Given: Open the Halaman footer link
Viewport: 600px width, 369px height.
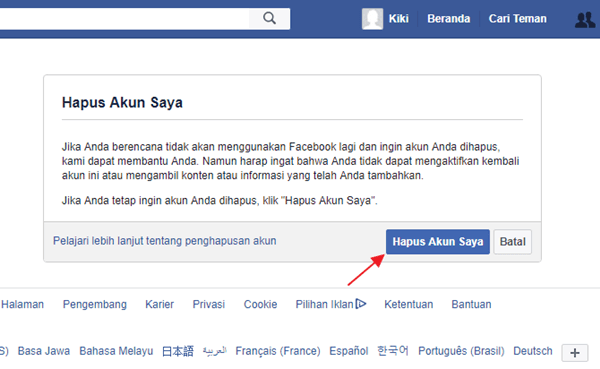Looking at the screenshot, I should coord(22,304).
